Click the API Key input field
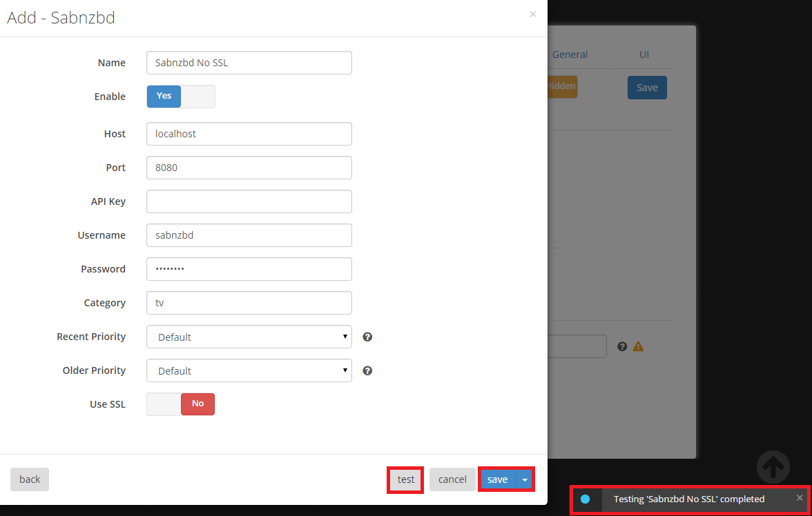This screenshot has height=516, width=812. [249, 201]
